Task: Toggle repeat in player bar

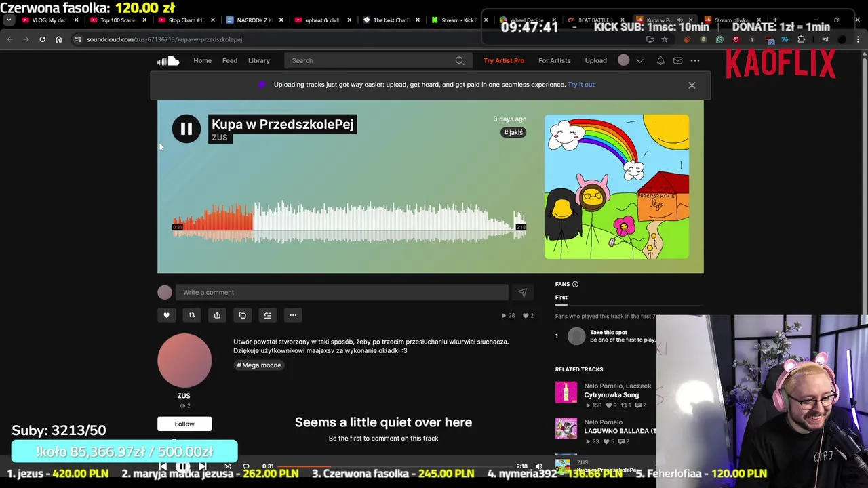Action: (246, 466)
